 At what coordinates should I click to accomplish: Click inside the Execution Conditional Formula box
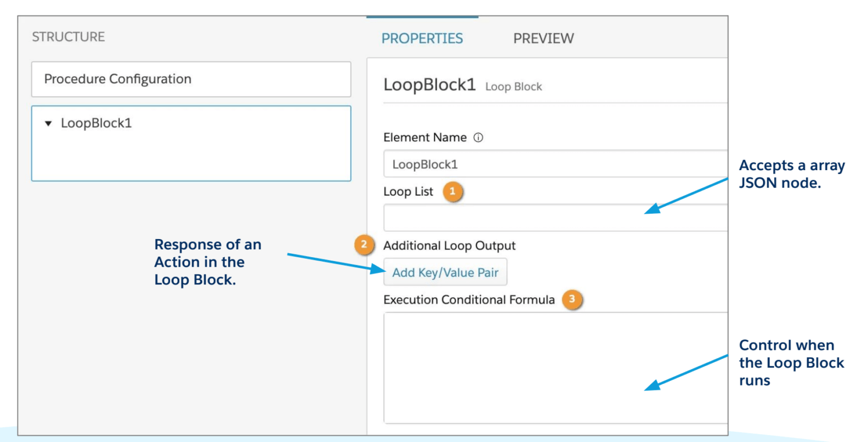[x=554, y=367]
